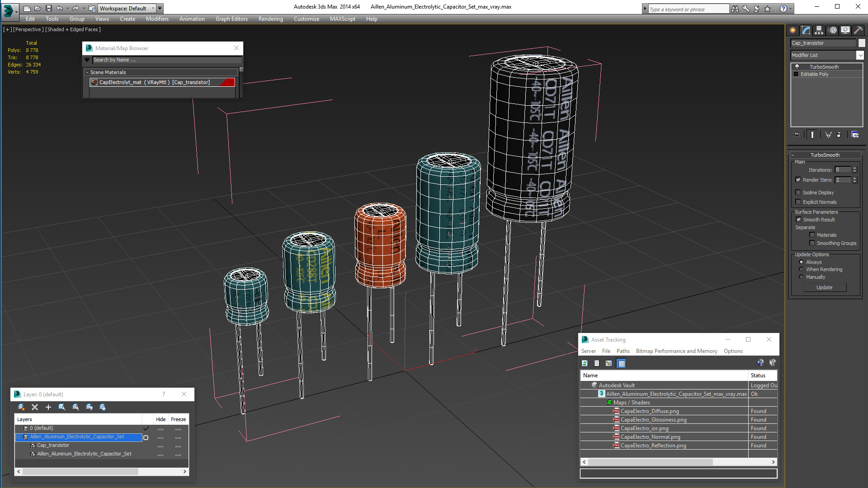Open the Hierarchy command panel tab
The image size is (868, 488).
pyautogui.click(x=819, y=30)
